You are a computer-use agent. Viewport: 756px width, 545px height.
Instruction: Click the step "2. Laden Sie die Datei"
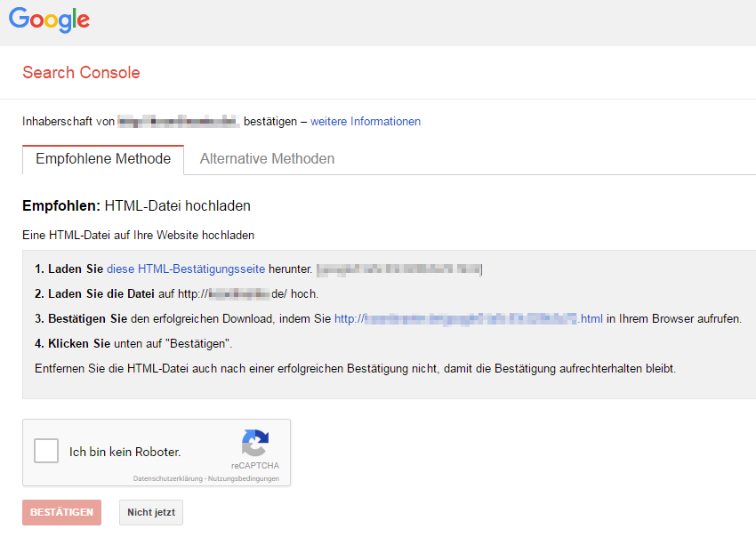pyautogui.click(x=176, y=294)
